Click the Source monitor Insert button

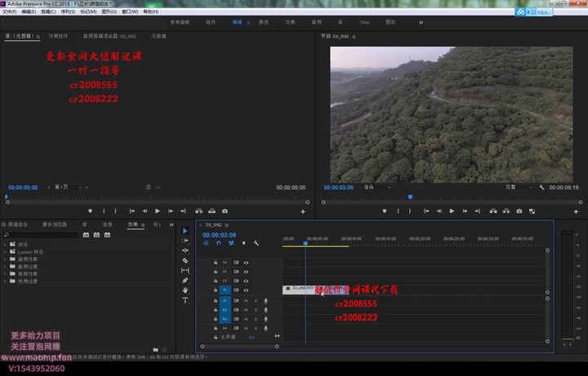198,211
